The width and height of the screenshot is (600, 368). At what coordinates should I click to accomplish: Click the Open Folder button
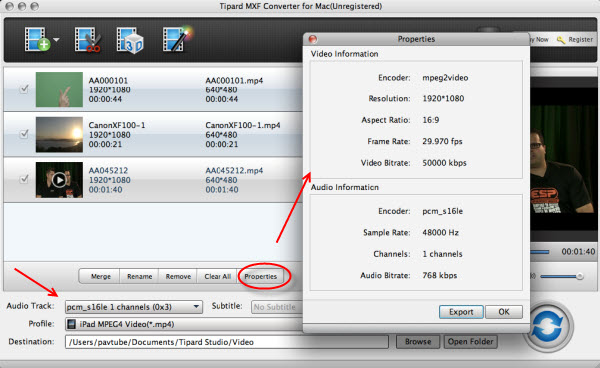tap(471, 342)
